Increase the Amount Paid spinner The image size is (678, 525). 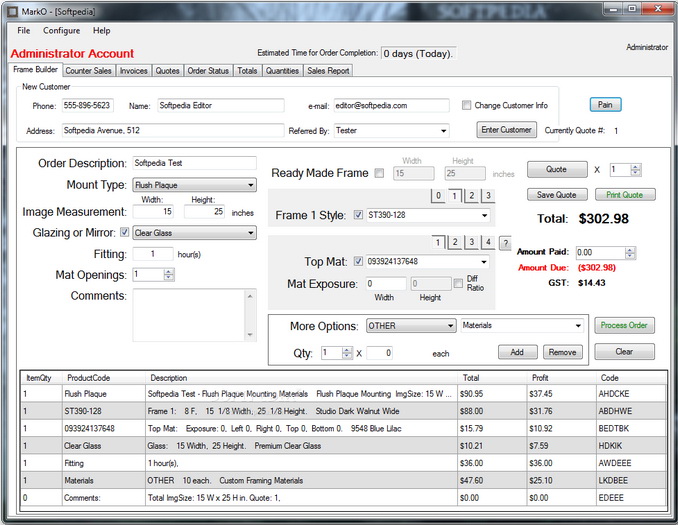coord(629,250)
